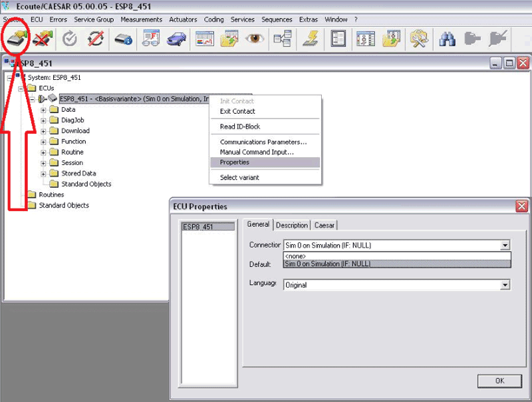Open the Language dropdown arrow
Screen dimensions: 532x402
pyautogui.click(x=505, y=285)
